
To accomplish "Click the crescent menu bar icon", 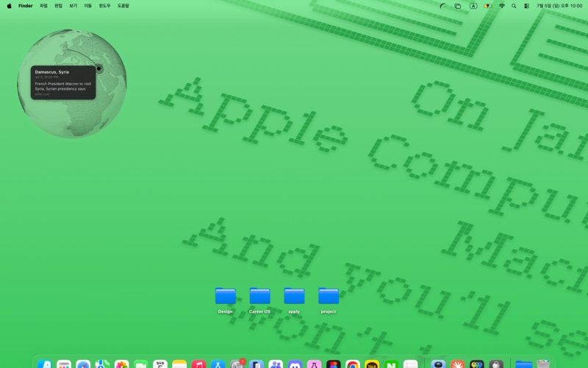I will pyautogui.click(x=443, y=6).
